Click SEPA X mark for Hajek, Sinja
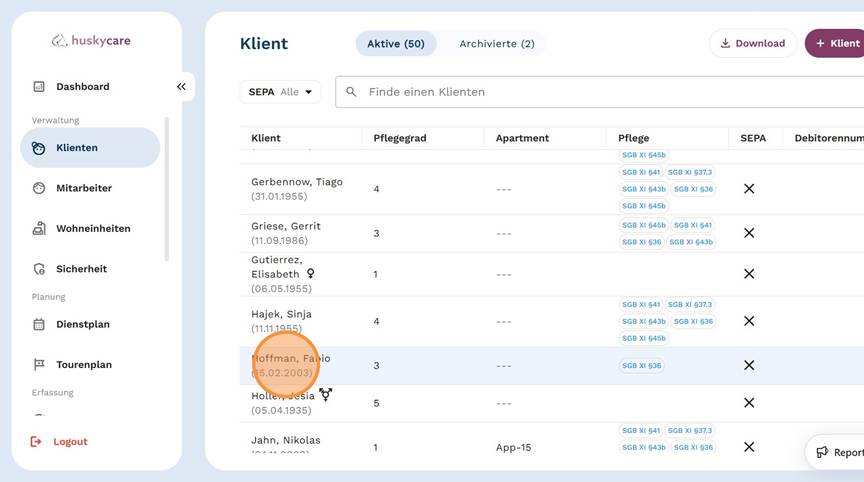 tap(749, 322)
